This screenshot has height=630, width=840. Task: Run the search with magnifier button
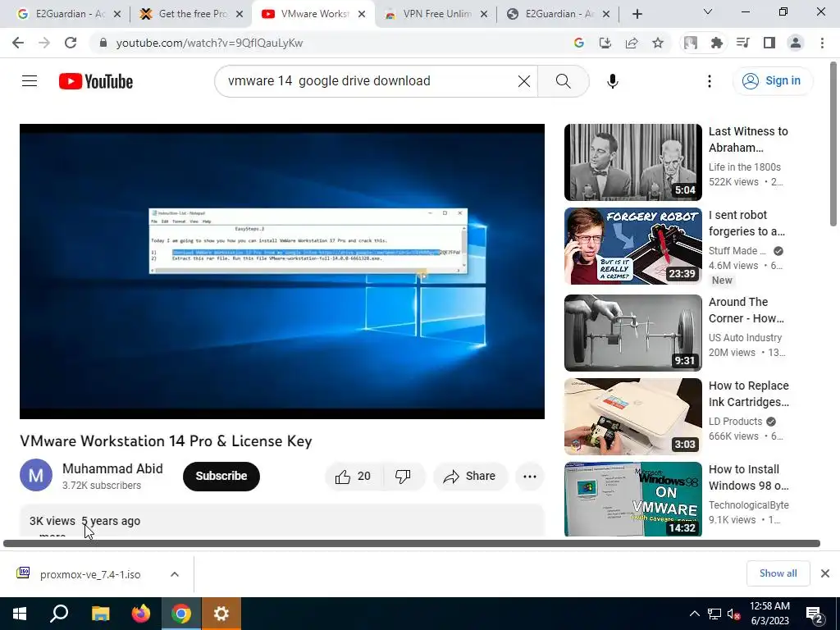[x=563, y=81]
